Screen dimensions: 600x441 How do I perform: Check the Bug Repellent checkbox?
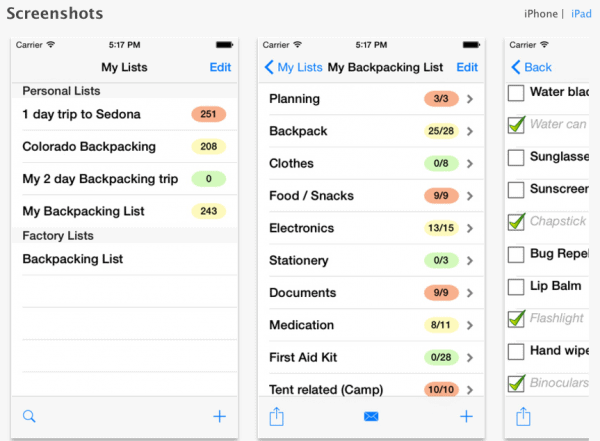coord(517,254)
